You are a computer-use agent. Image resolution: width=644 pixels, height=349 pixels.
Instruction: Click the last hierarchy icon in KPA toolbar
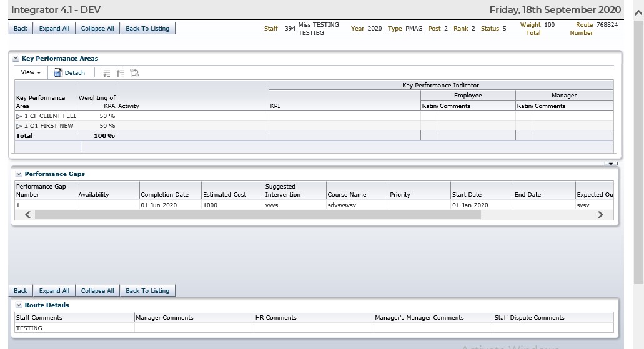pos(134,73)
